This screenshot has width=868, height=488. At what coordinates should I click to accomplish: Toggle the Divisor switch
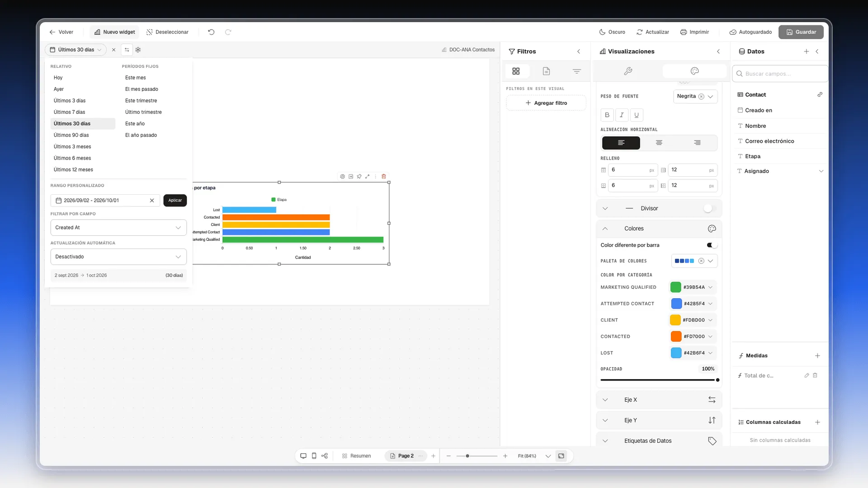click(x=710, y=208)
